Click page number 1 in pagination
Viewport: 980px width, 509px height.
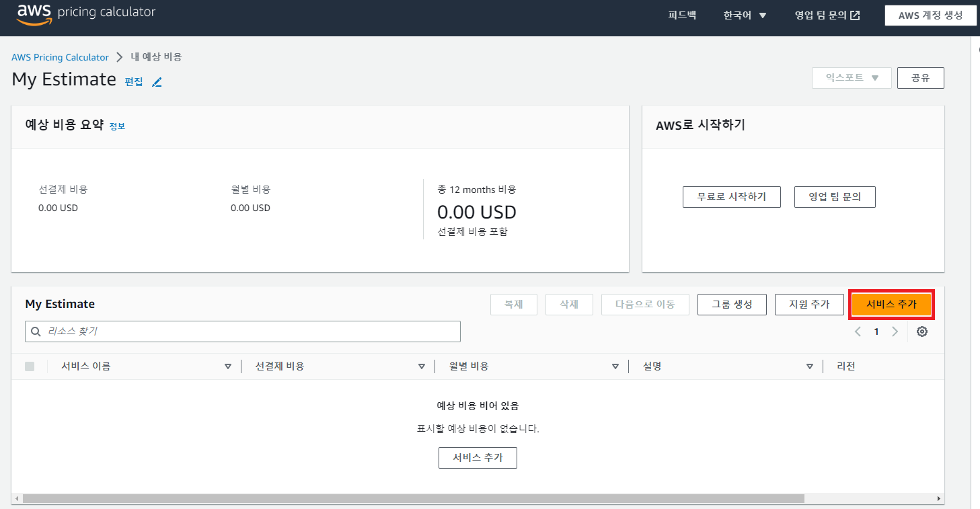pos(876,331)
